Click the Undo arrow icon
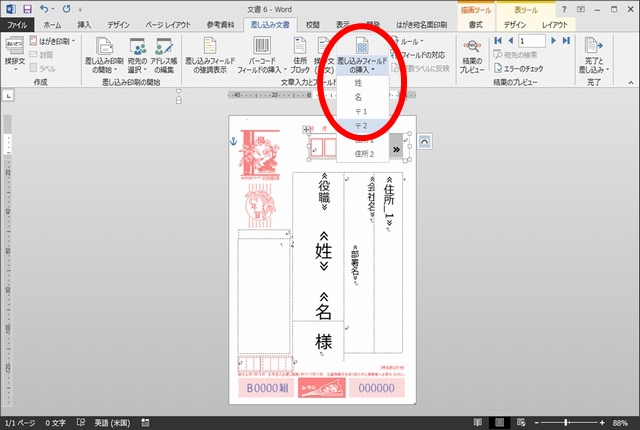 click(x=44, y=9)
